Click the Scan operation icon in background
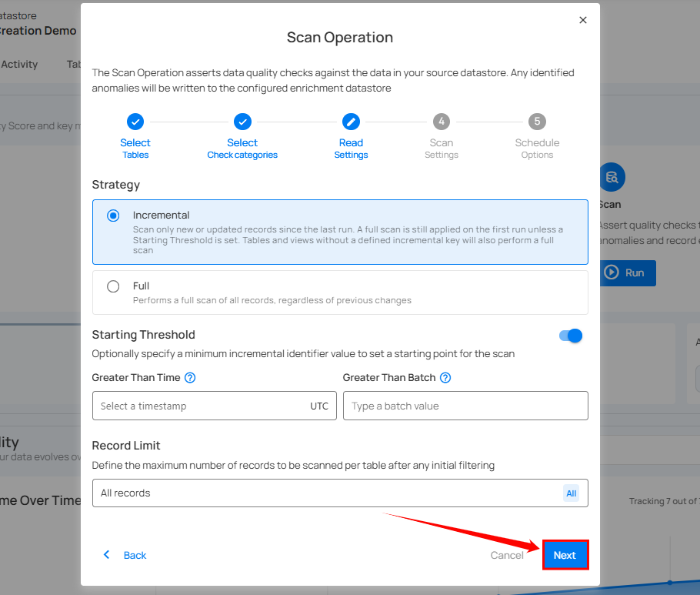Viewport: 700px width, 595px height. [x=612, y=177]
